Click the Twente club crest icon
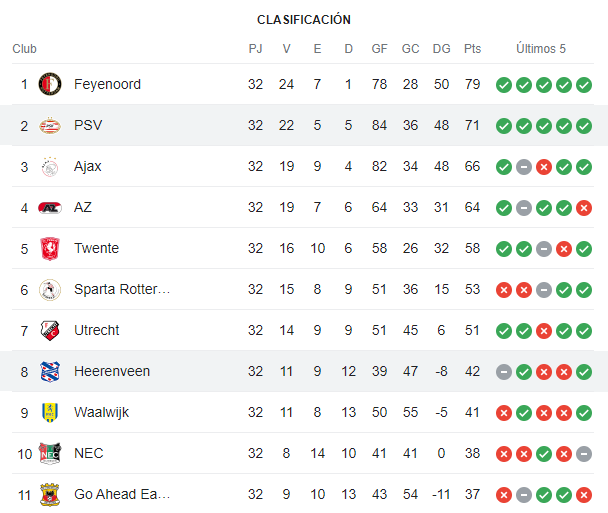Viewport: 608px width, 513px height. pos(50,248)
